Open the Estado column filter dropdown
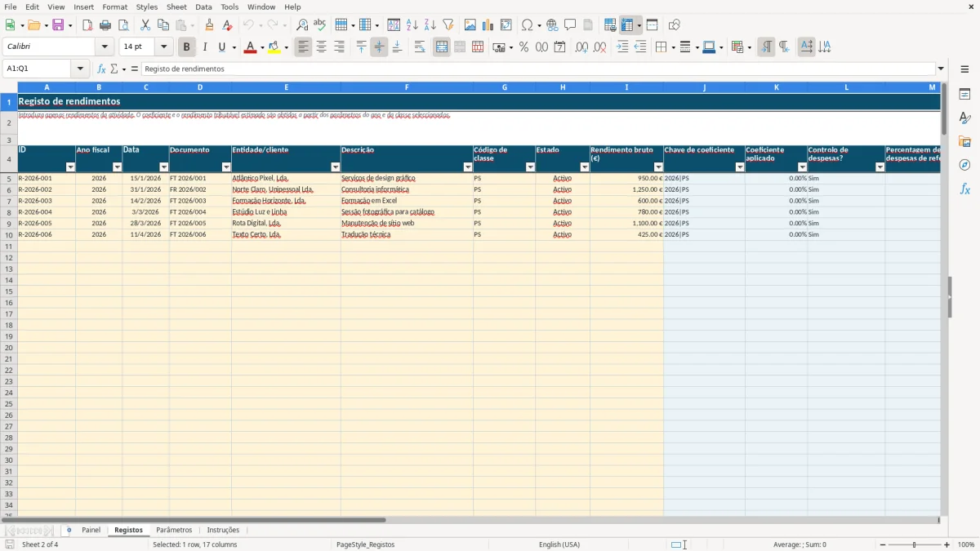This screenshot has height=551, width=980. click(530, 167)
